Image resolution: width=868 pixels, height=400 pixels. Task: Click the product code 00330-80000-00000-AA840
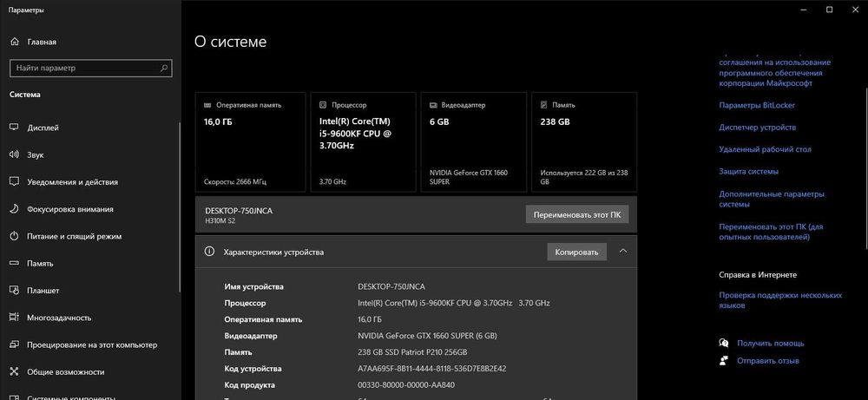pos(406,385)
